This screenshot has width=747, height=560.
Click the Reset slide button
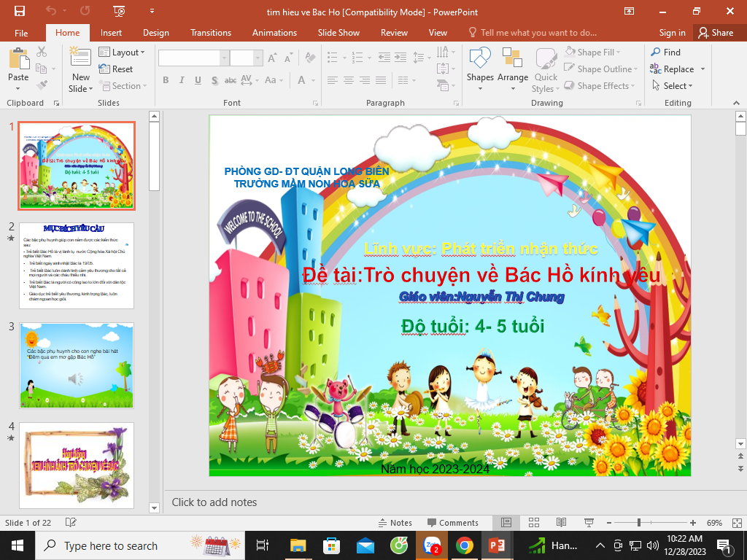point(116,69)
